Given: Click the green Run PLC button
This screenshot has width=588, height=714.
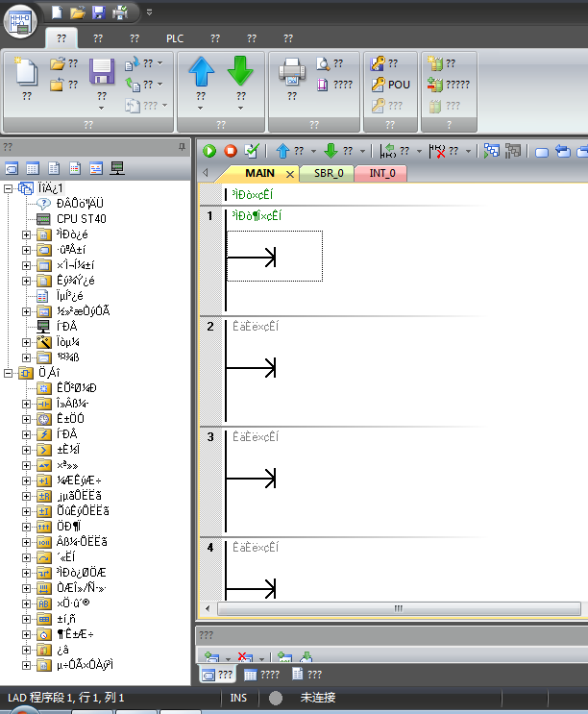Looking at the screenshot, I should (210, 151).
